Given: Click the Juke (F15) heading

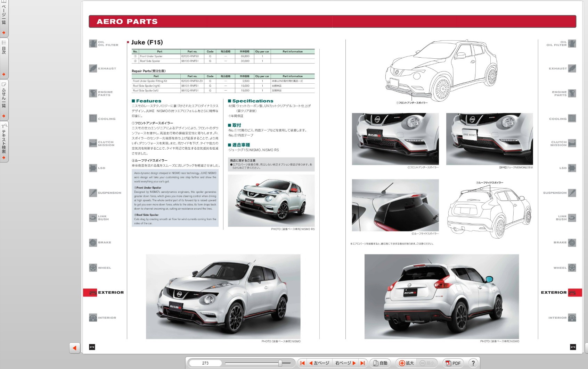Looking at the screenshot, I should [x=147, y=42].
